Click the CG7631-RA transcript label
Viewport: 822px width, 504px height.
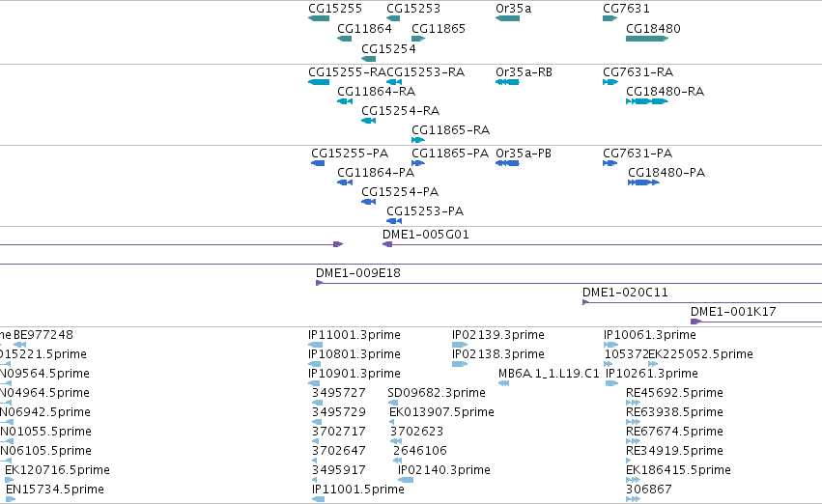click(638, 71)
